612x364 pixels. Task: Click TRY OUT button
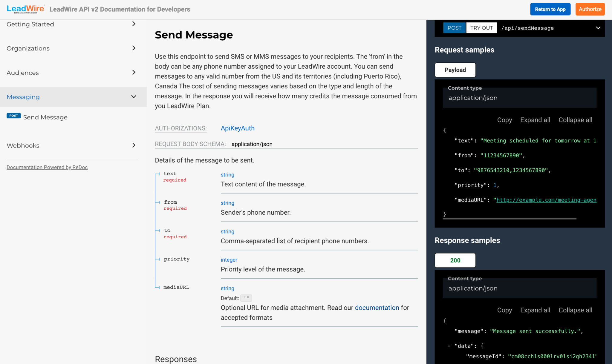tap(481, 28)
